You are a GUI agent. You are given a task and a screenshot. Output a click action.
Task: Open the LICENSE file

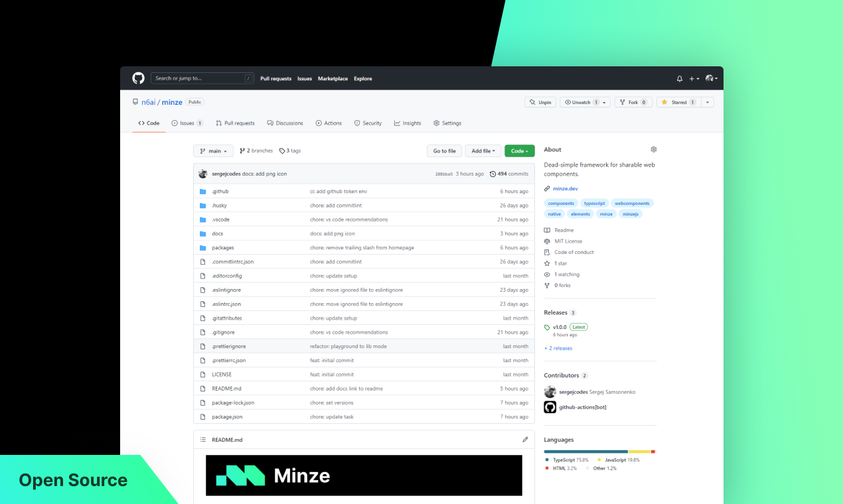click(x=222, y=375)
